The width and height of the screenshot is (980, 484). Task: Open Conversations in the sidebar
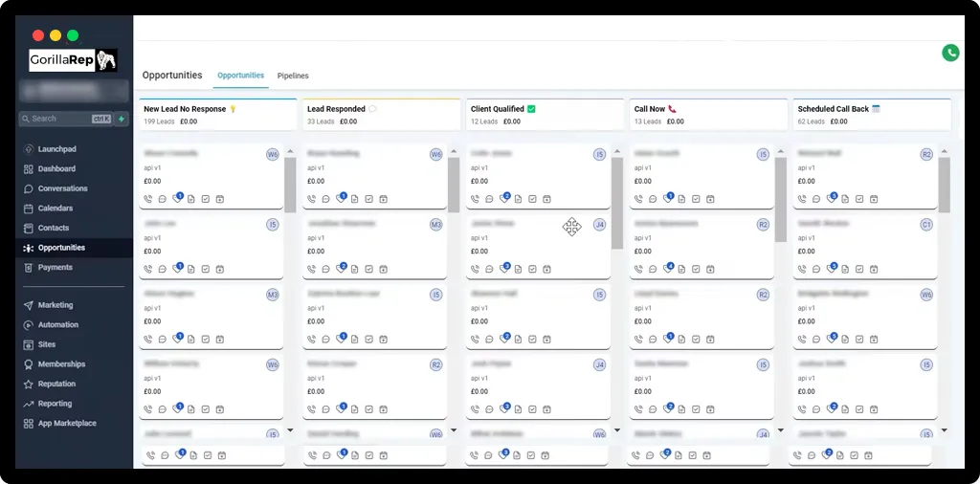[x=62, y=188]
